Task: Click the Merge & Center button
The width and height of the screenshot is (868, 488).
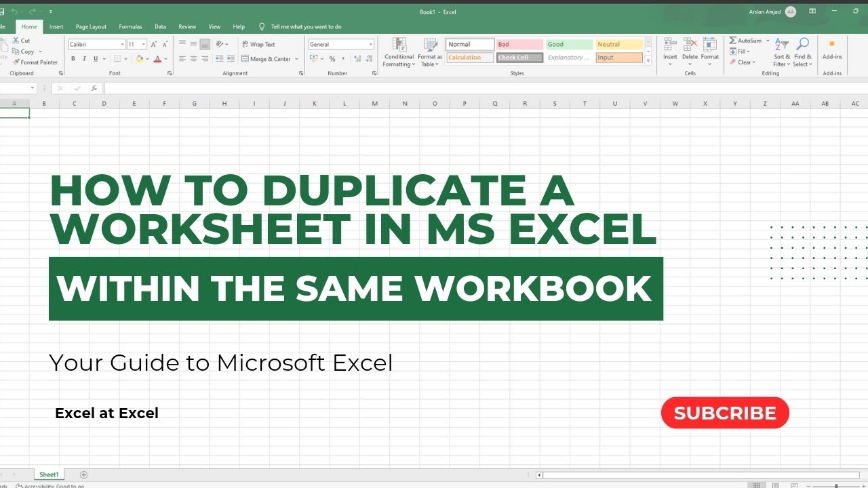Action: (x=267, y=59)
